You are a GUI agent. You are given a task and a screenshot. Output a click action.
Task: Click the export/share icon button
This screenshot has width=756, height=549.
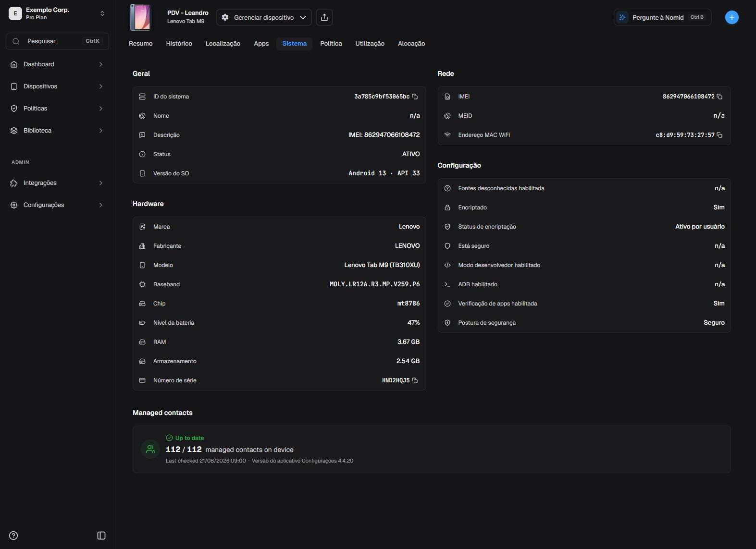[324, 17]
